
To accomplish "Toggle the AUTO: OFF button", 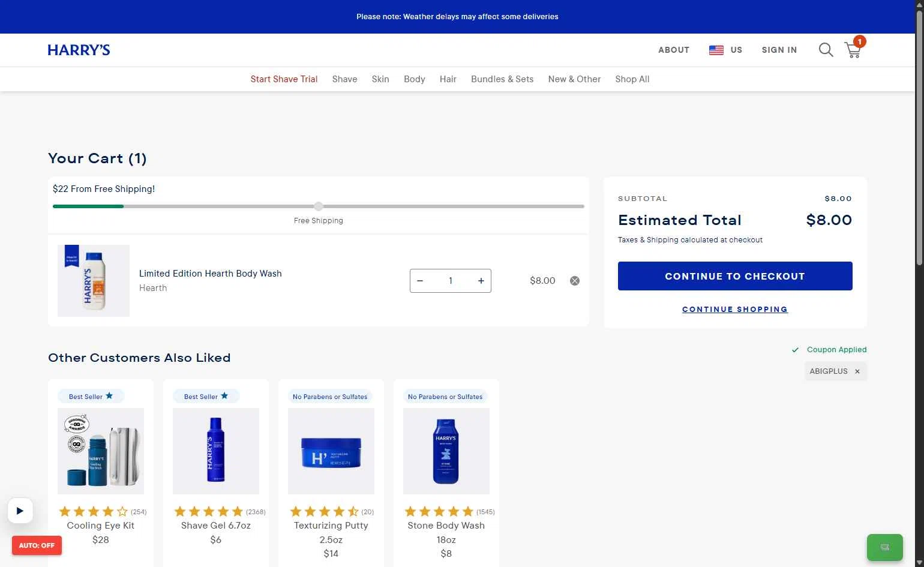I will [37, 545].
